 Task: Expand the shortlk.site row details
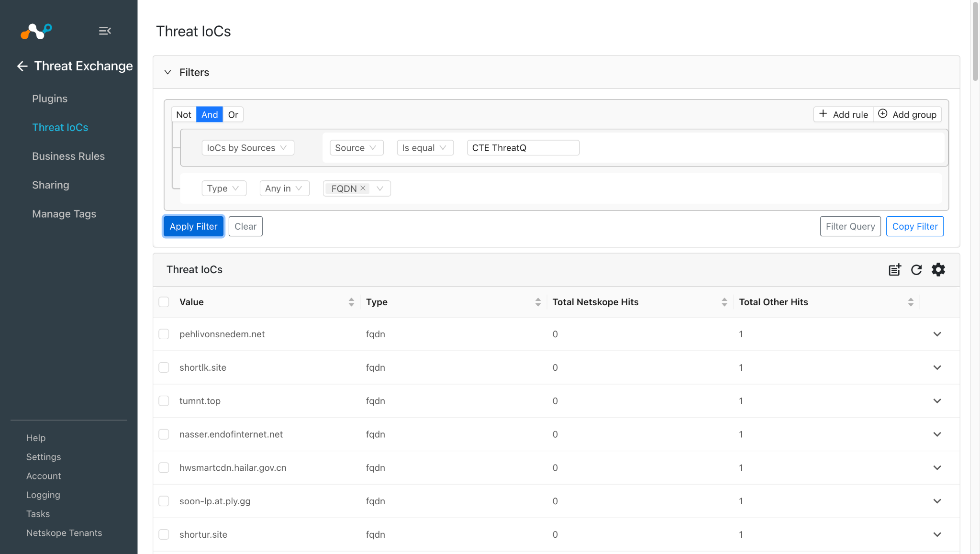(937, 367)
